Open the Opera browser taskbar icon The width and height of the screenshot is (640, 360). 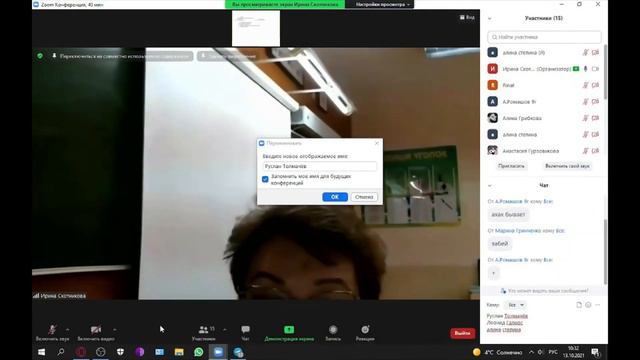coord(81,352)
